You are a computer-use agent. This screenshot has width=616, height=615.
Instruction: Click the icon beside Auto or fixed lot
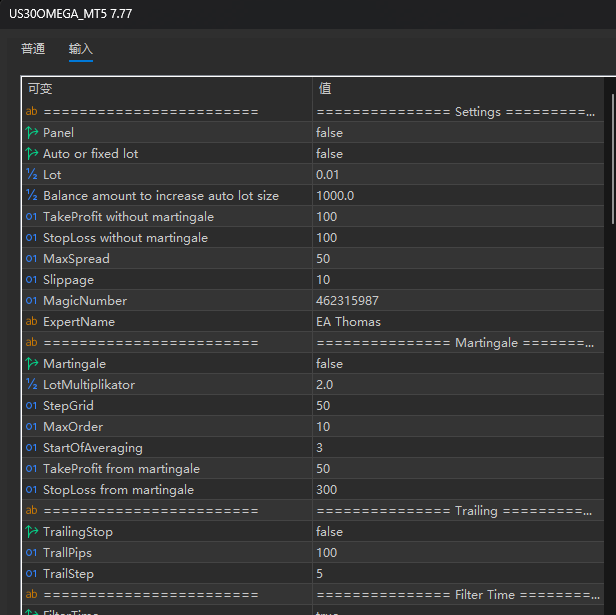tap(31, 154)
